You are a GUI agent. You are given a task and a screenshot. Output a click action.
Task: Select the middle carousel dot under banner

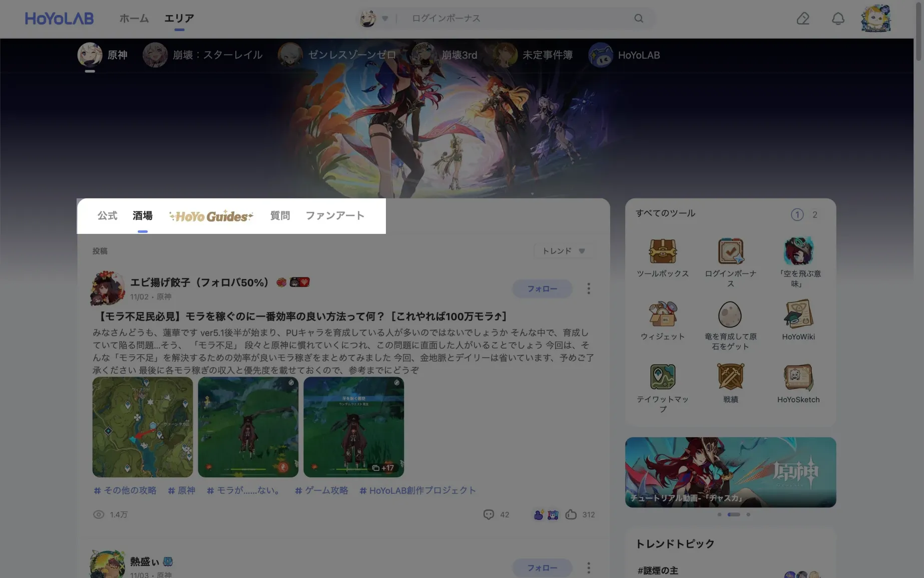(x=734, y=514)
